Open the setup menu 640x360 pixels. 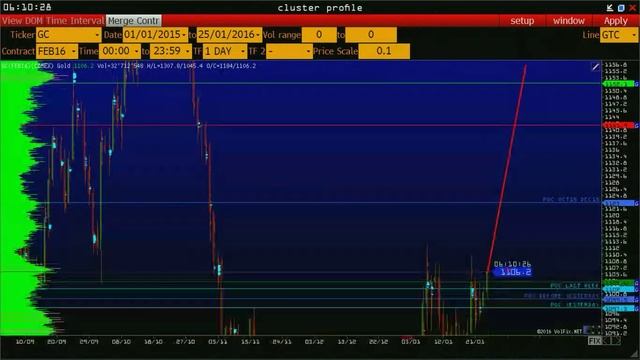click(522, 20)
